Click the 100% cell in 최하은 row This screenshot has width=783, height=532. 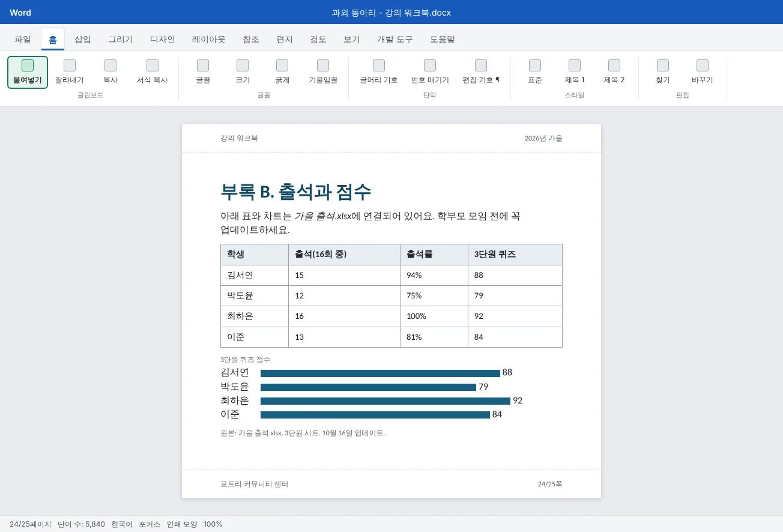[x=434, y=316]
